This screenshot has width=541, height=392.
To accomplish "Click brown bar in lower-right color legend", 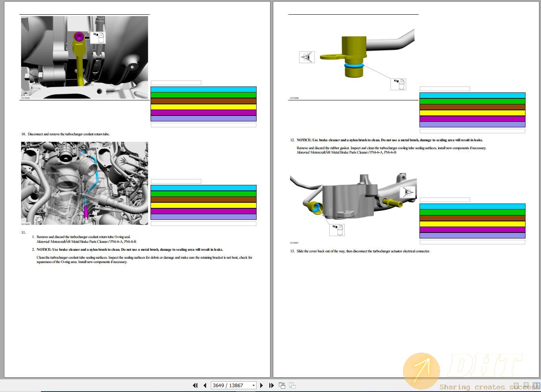I will click(472, 218).
